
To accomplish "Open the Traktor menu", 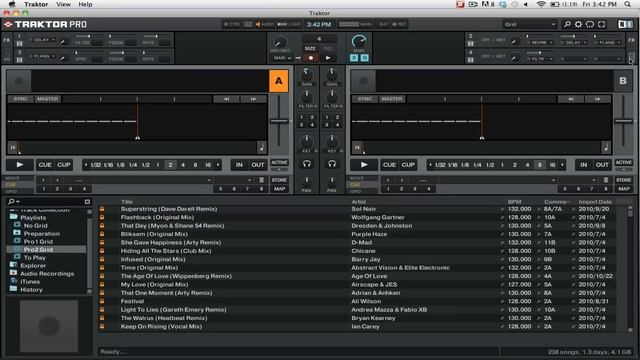I will (x=36, y=4).
